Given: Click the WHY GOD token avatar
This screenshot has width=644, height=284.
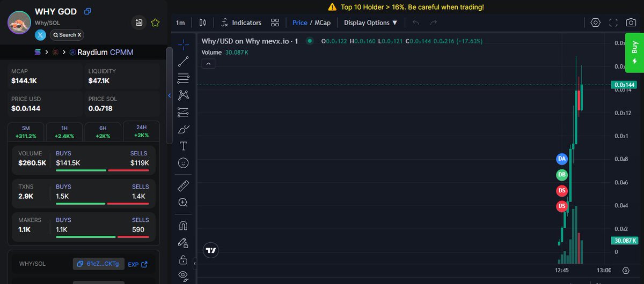Looking at the screenshot, I should [19, 23].
